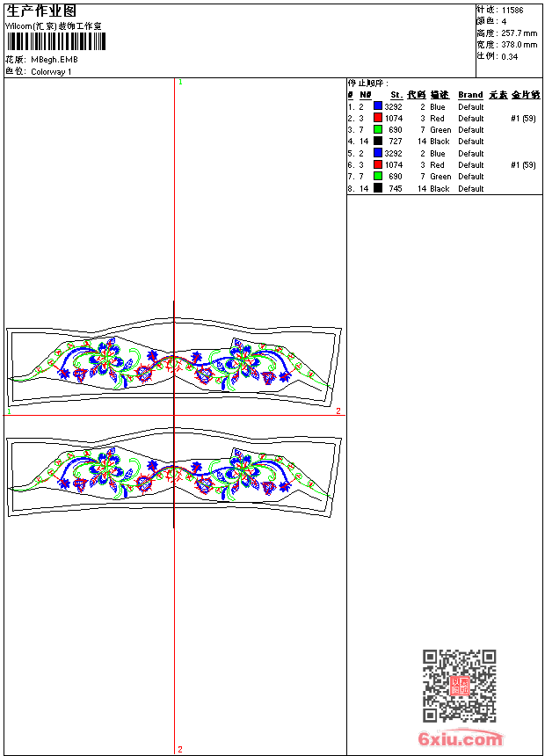545x756 pixels.
Task: Click the 727 stitch value in row 4
Action: click(x=396, y=142)
